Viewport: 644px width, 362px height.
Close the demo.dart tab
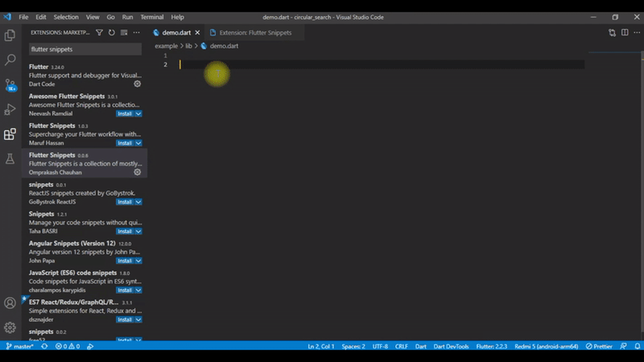[x=197, y=33]
